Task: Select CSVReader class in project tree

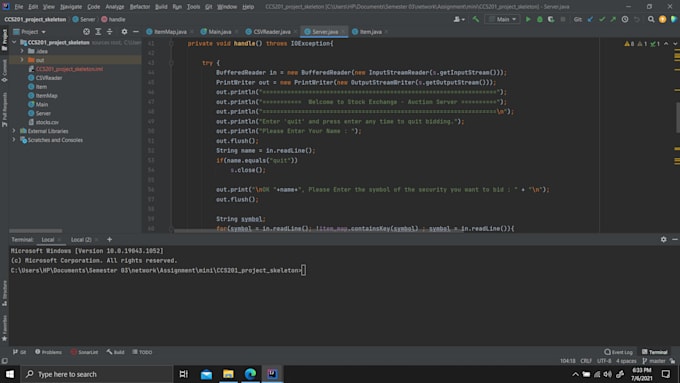Action: click(x=49, y=78)
